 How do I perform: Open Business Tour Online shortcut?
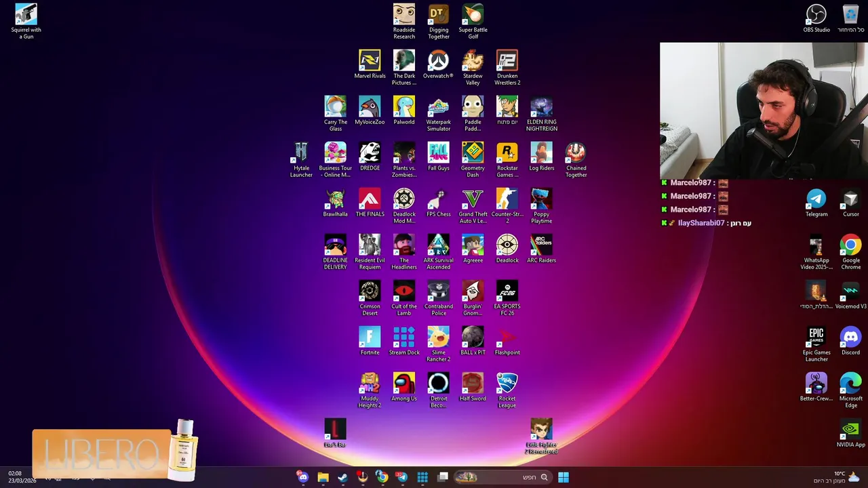336,159
